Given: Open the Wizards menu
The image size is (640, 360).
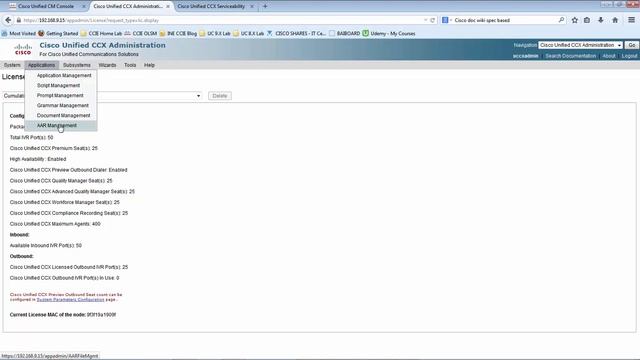Looking at the screenshot, I should point(107,65).
